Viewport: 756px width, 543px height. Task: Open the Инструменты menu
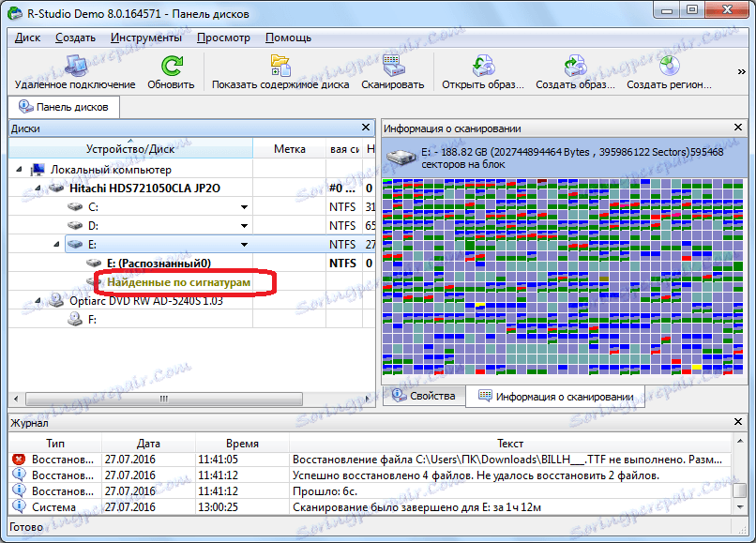(x=146, y=38)
